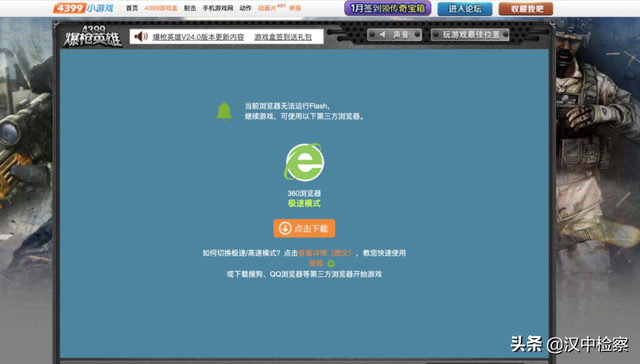This screenshot has height=364, width=640.
Task: Click the green notification bell icon
Action: 224,111
